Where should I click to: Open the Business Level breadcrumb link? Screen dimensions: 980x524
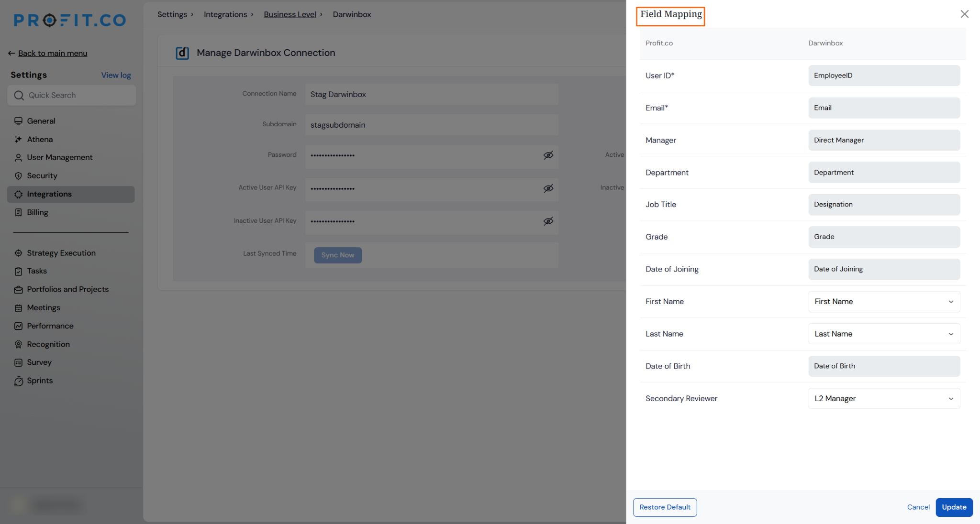tap(290, 14)
